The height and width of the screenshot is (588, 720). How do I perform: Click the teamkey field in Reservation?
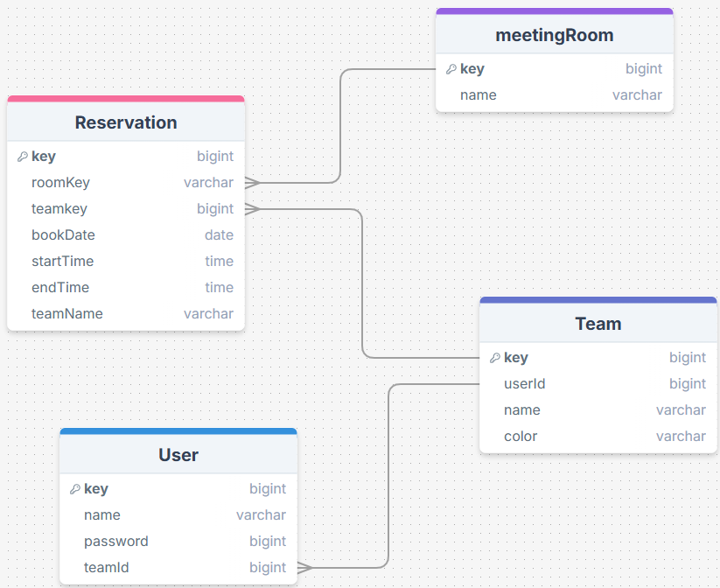126,208
